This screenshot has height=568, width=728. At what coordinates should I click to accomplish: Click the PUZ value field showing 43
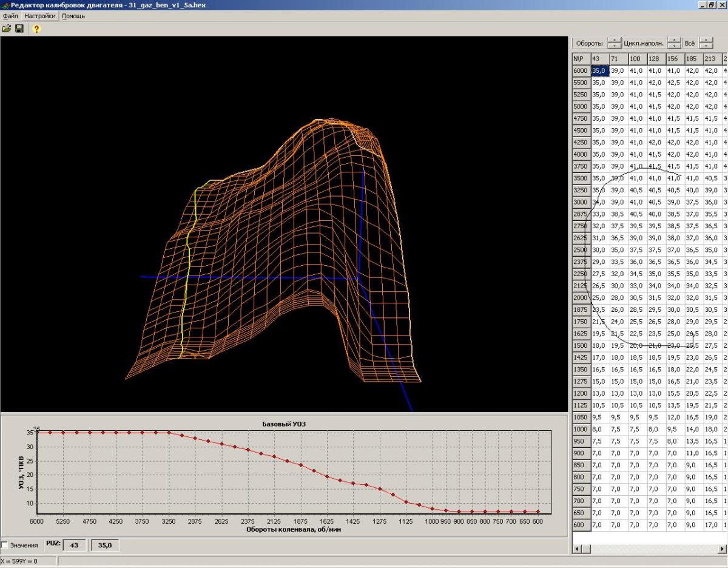(75, 545)
